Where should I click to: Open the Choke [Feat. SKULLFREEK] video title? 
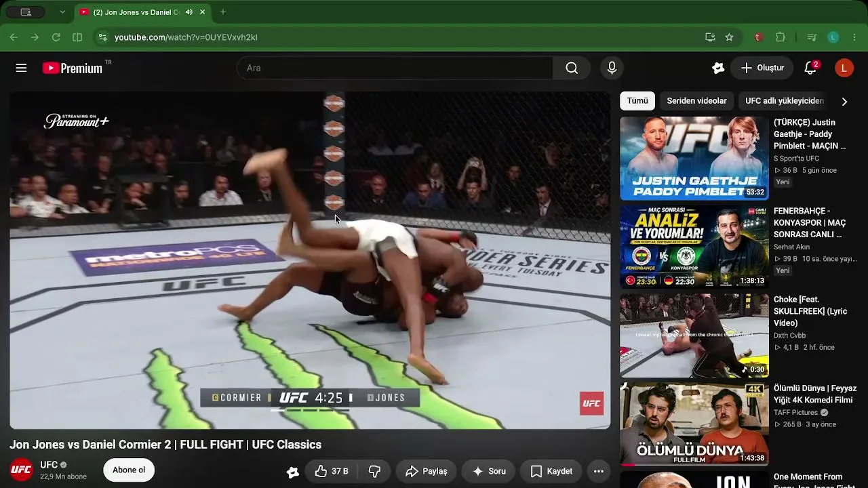[810, 311]
